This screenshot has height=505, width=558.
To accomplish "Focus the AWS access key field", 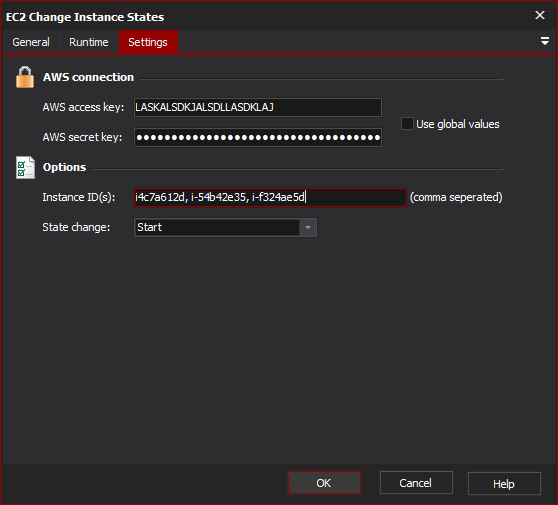I will (x=258, y=107).
